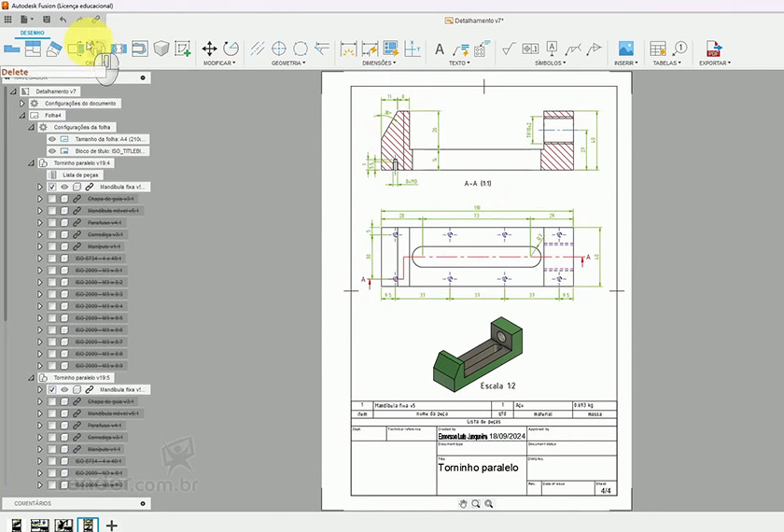784x532 pixels.
Task: Select the Pan hand tool below the sheet
Action: tap(462, 503)
